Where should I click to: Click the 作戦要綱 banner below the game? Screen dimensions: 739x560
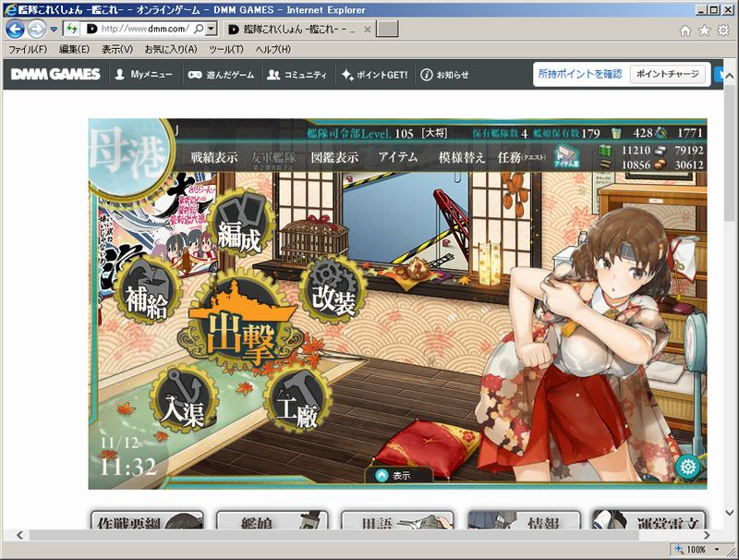tap(148, 519)
